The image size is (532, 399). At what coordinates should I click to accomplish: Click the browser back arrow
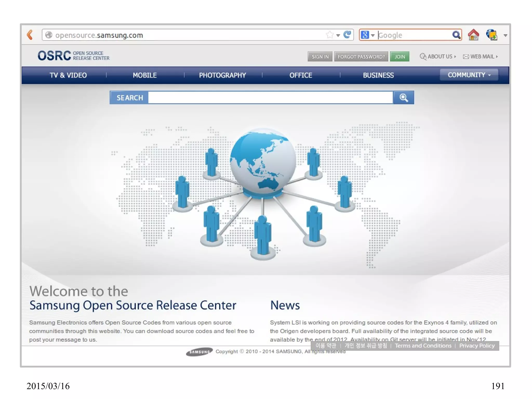point(30,35)
